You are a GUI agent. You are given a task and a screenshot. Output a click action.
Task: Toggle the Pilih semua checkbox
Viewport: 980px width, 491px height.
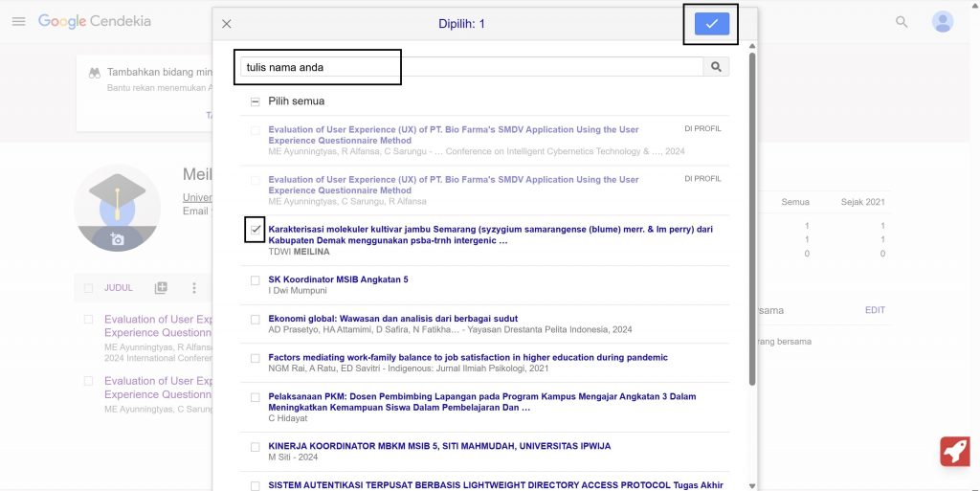255,101
